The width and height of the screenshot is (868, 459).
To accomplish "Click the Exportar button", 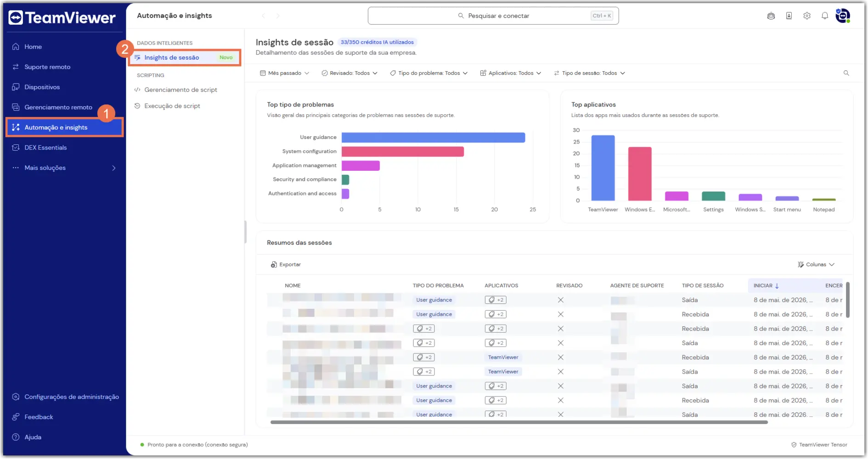I will point(286,265).
